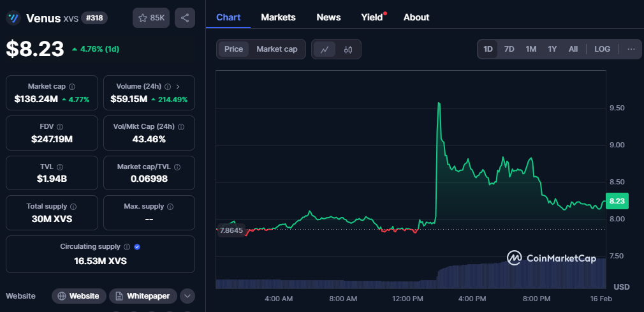This screenshot has width=644, height=312.
Task: Add Venus to watchlist via star button
Action: tap(151, 18)
